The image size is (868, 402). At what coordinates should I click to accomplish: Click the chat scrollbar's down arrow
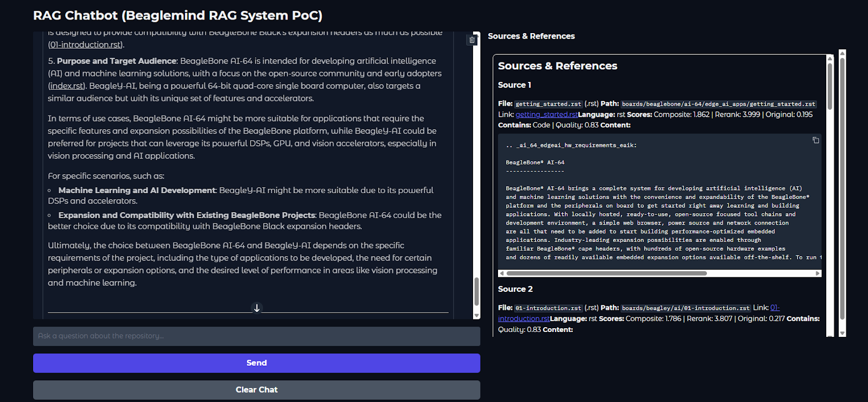click(477, 315)
